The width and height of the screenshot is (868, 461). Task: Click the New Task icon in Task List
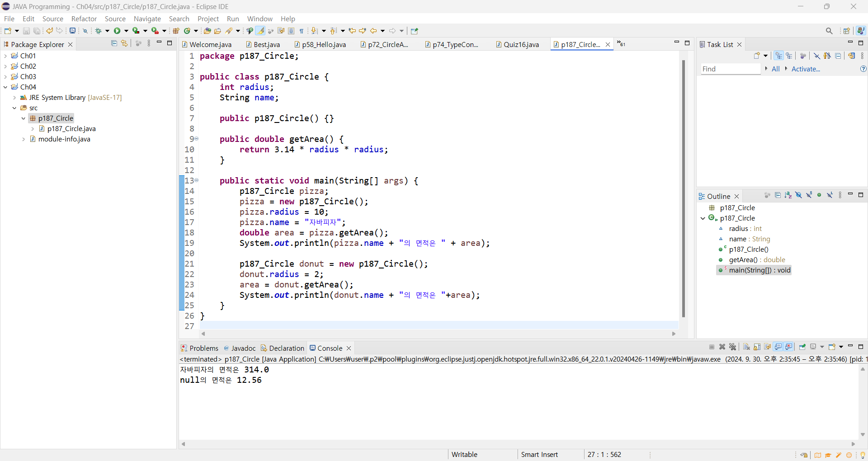(x=757, y=56)
